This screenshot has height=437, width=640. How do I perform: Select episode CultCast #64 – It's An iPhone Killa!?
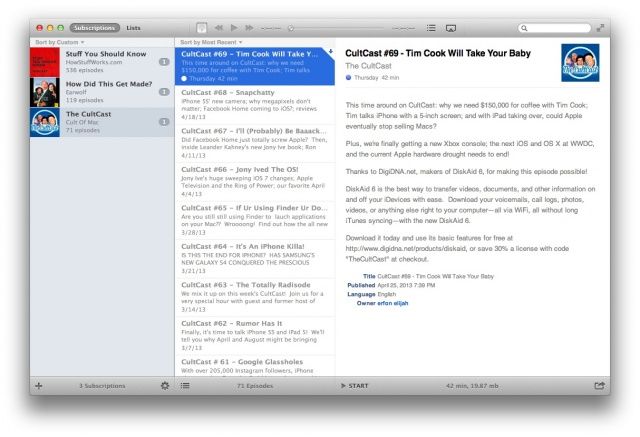pos(255,259)
